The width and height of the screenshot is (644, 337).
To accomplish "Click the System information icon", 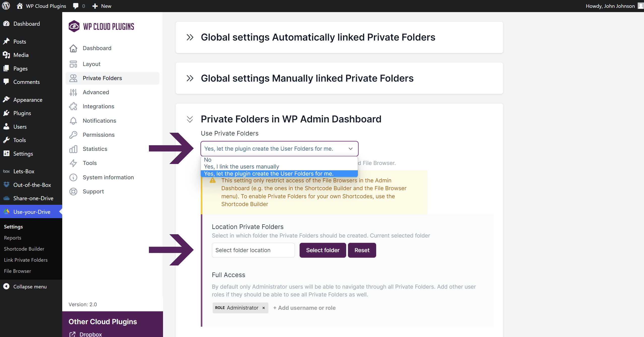I will point(73,178).
